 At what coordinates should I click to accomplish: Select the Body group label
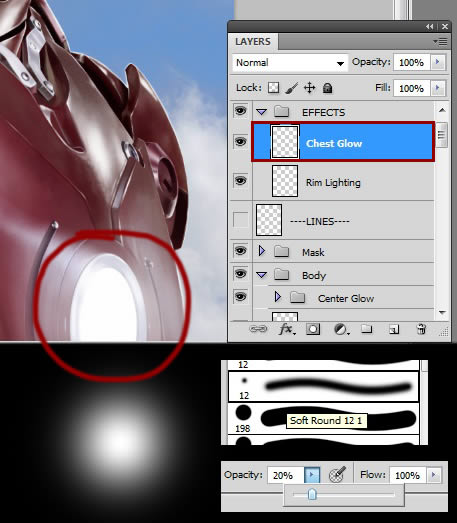(314, 276)
